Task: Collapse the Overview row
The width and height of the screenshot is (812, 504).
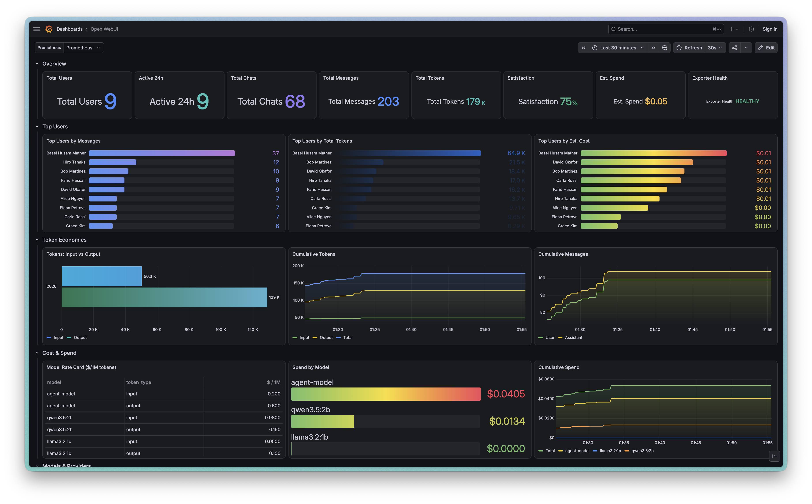Action: [x=37, y=64]
